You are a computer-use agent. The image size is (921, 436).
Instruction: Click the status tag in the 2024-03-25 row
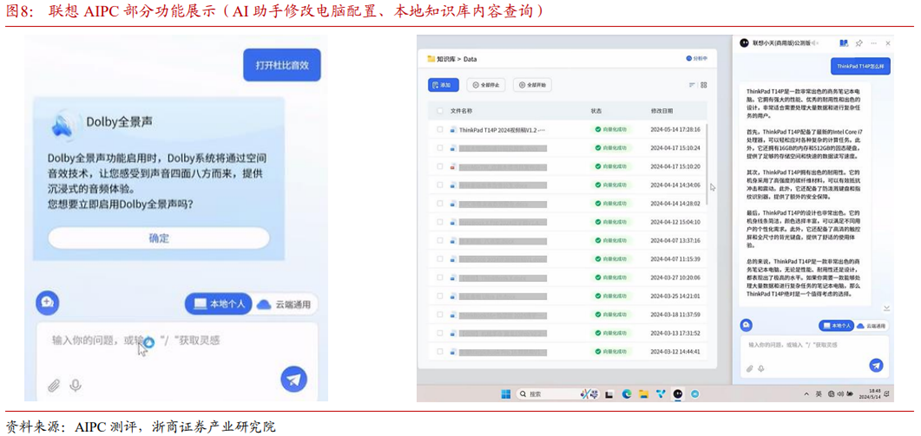tap(611, 296)
